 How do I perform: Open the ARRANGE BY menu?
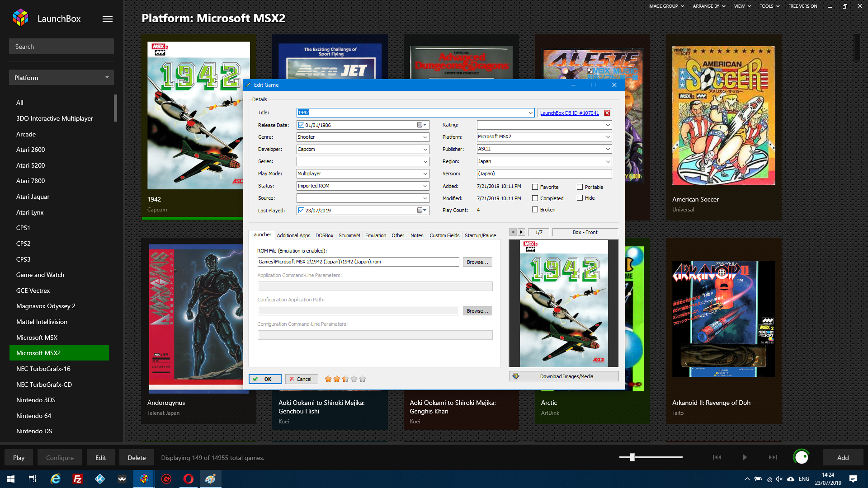click(x=709, y=6)
